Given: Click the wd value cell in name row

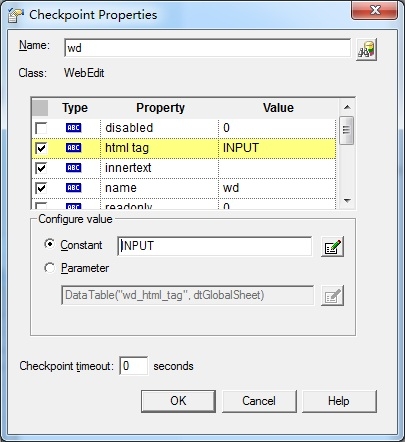Looking at the screenshot, I should pyautogui.click(x=277, y=188).
